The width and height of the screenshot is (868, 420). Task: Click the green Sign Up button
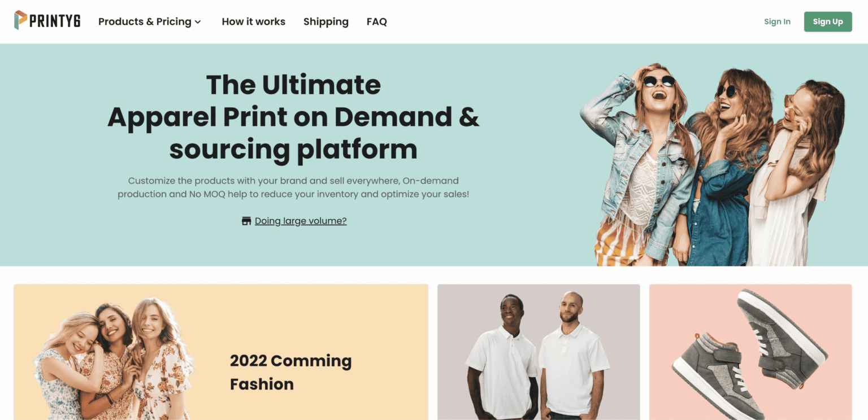[x=828, y=21]
